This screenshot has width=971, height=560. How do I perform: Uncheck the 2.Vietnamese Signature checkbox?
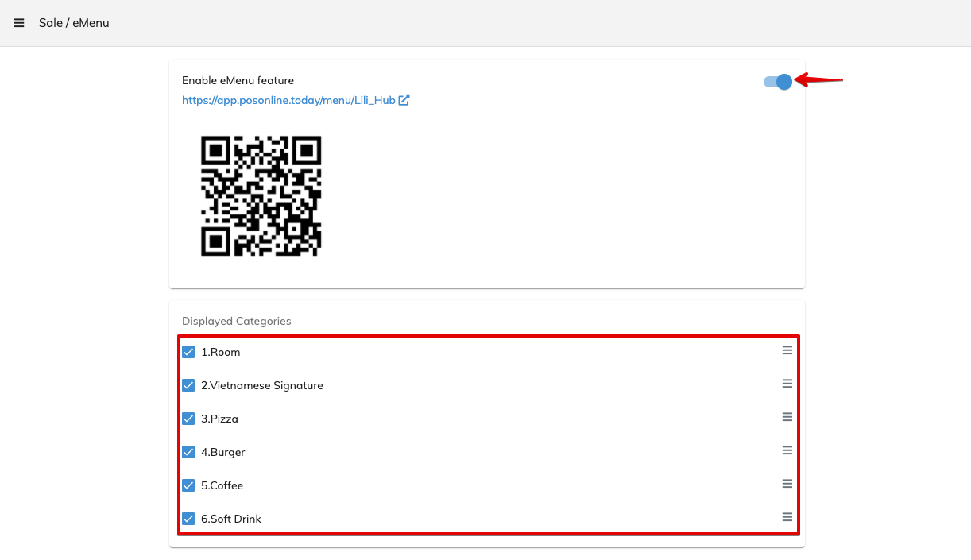tap(188, 385)
